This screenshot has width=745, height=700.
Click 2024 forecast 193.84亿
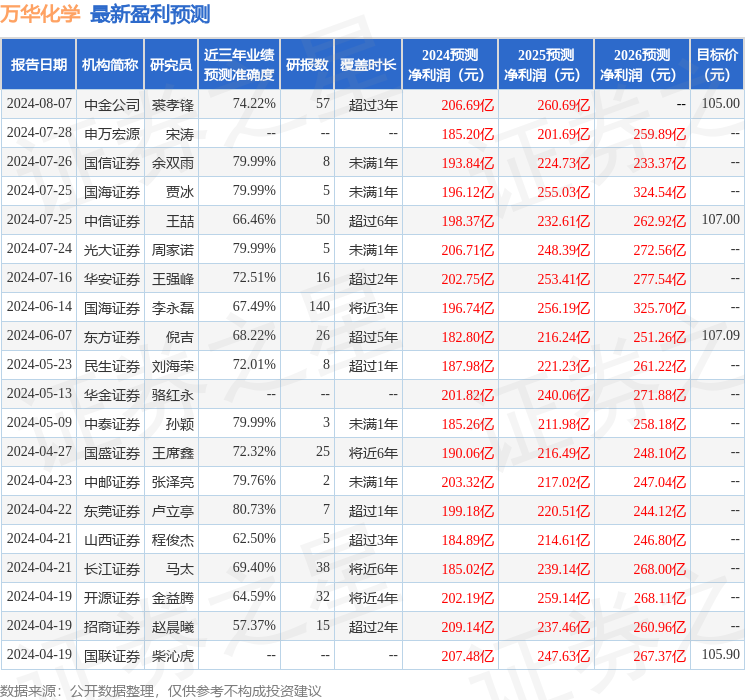(468, 163)
